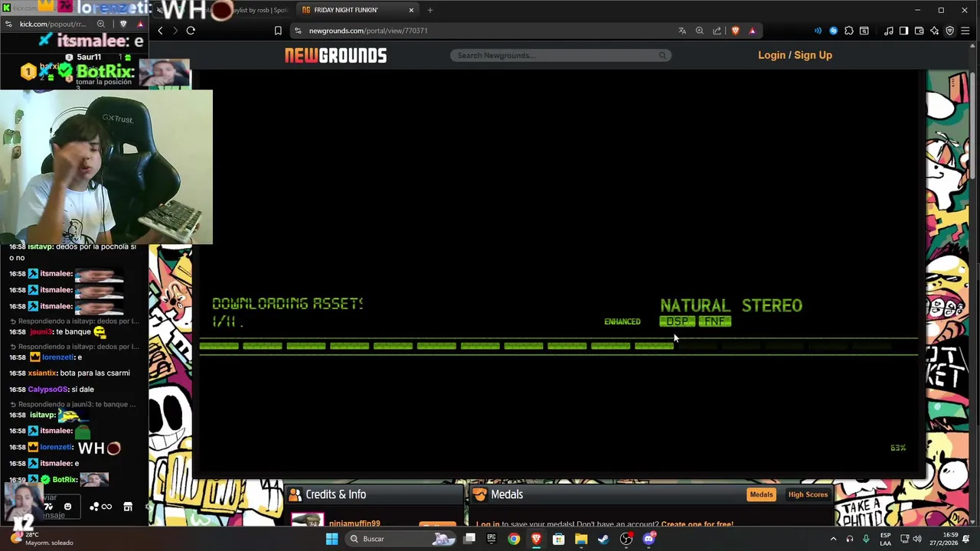Click the kick chat emoji icon
The image size is (980, 551).
pyautogui.click(x=67, y=507)
